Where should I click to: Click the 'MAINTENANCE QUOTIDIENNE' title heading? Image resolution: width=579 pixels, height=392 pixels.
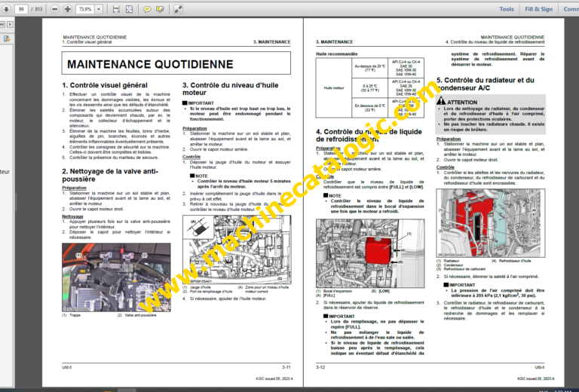[x=150, y=64]
